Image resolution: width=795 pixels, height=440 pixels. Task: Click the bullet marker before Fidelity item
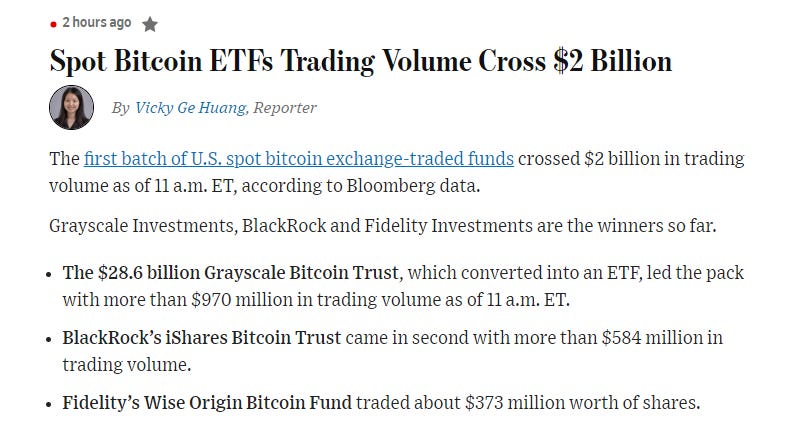[50, 404]
